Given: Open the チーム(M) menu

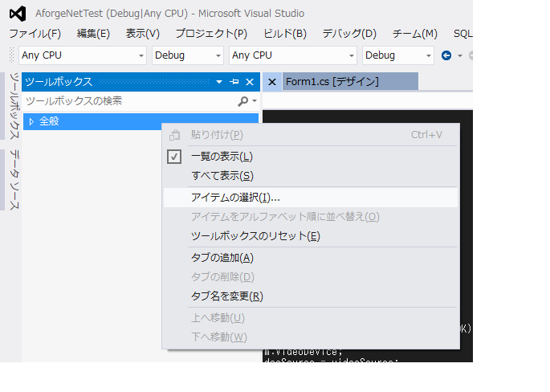Looking at the screenshot, I should pyautogui.click(x=415, y=34).
